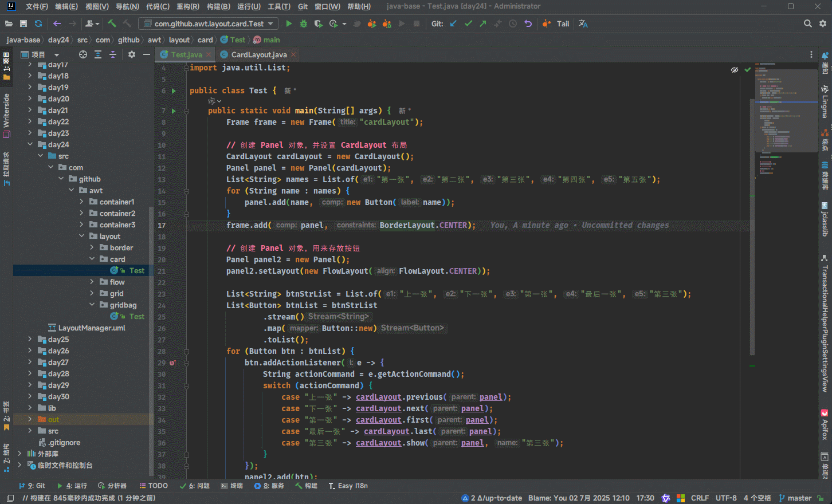Toggle reader mode eye icon in editor

(735, 69)
